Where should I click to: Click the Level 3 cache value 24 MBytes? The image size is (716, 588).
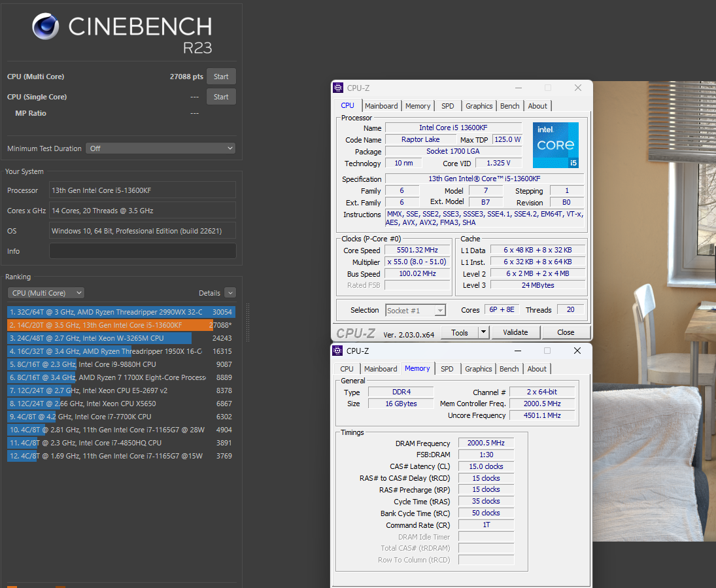(x=538, y=285)
